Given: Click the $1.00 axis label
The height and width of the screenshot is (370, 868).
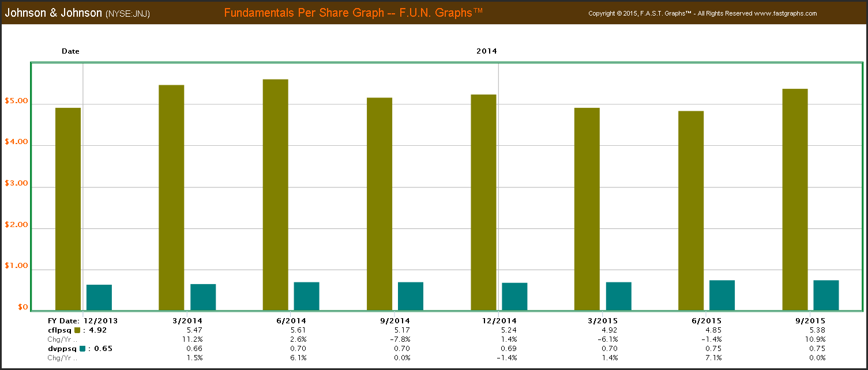Looking at the screenshot, I should [16, 267].
